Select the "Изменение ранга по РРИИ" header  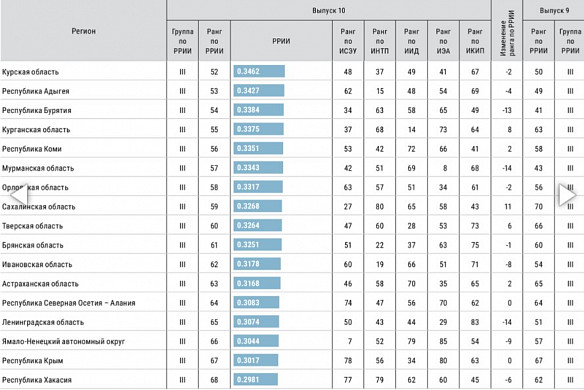tap(507, 31)
